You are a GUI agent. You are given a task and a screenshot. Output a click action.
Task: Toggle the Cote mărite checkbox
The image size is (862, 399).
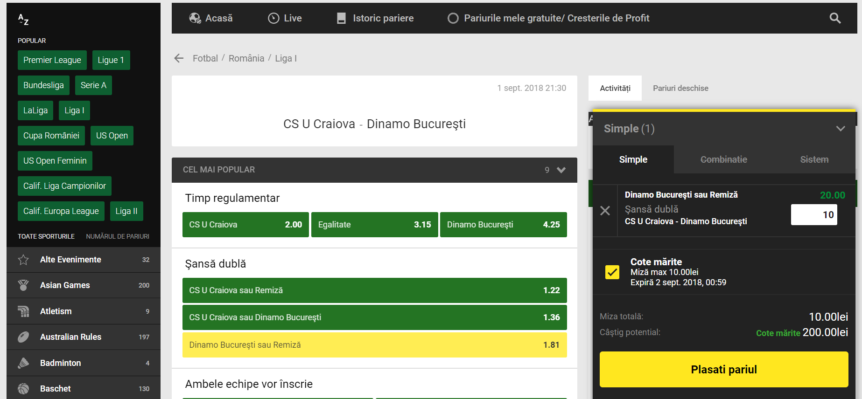(611, 272)
